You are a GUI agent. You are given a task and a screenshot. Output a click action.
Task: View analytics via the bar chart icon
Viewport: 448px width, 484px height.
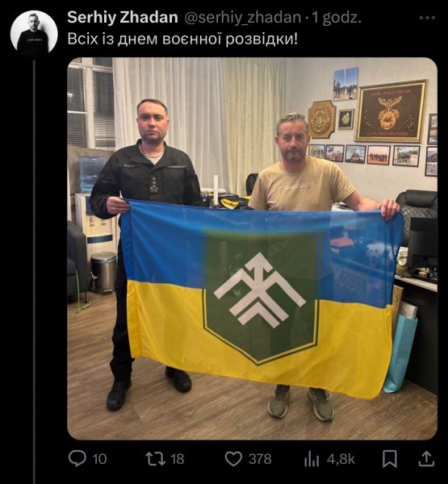click(x=311, y=459)
